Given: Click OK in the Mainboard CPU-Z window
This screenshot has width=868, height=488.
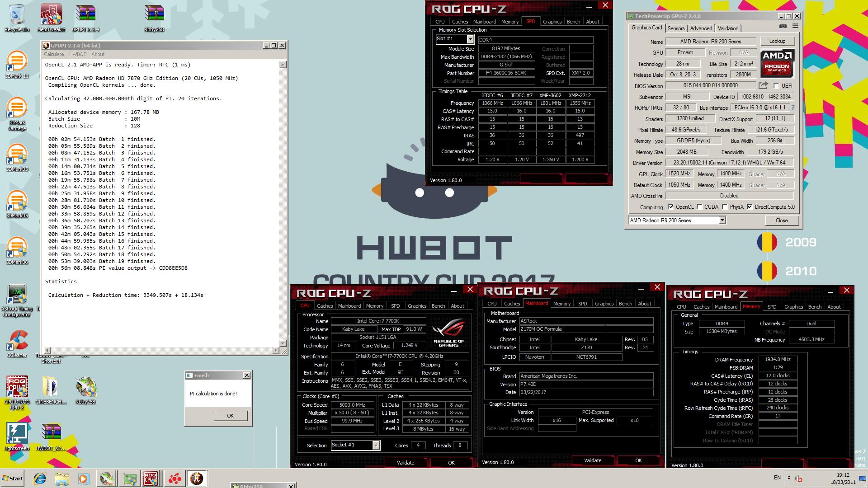Looking at the screenshot, I should click(x=638, y=460).
